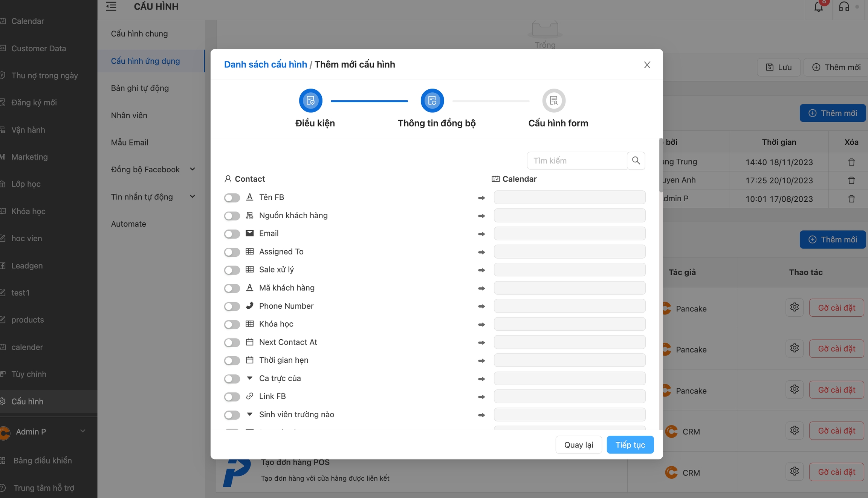Click the search magnifier icon in modal

tap(636, 161)
